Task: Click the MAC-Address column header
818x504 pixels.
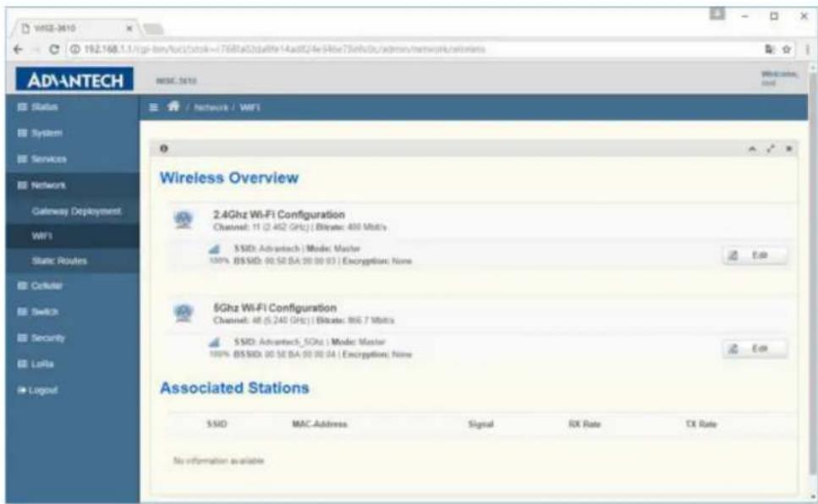Action: pyautogui.click(x=319, y=425)
